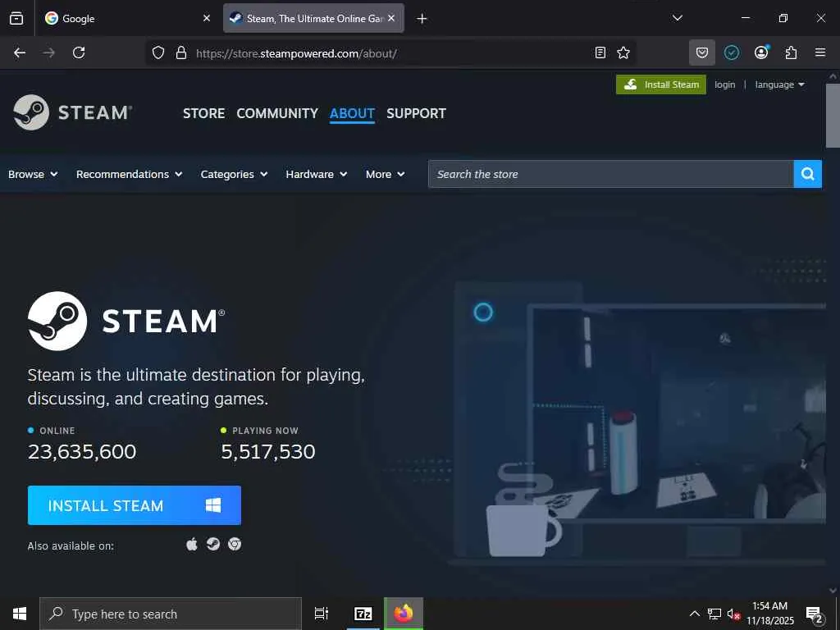
Task: Click the page vertical scrollbar thumb
Action: pyautogui.click(x=833, y=115)
